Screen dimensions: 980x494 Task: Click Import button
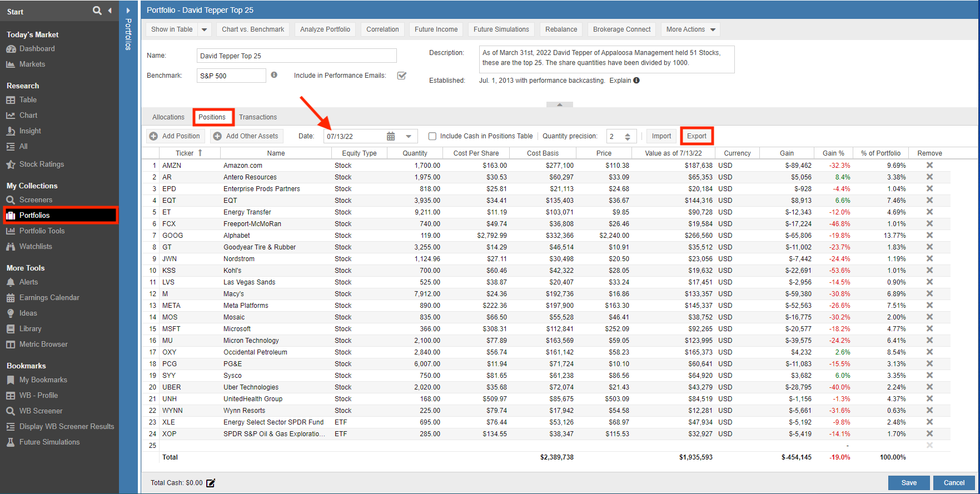[x=661, y=136]
